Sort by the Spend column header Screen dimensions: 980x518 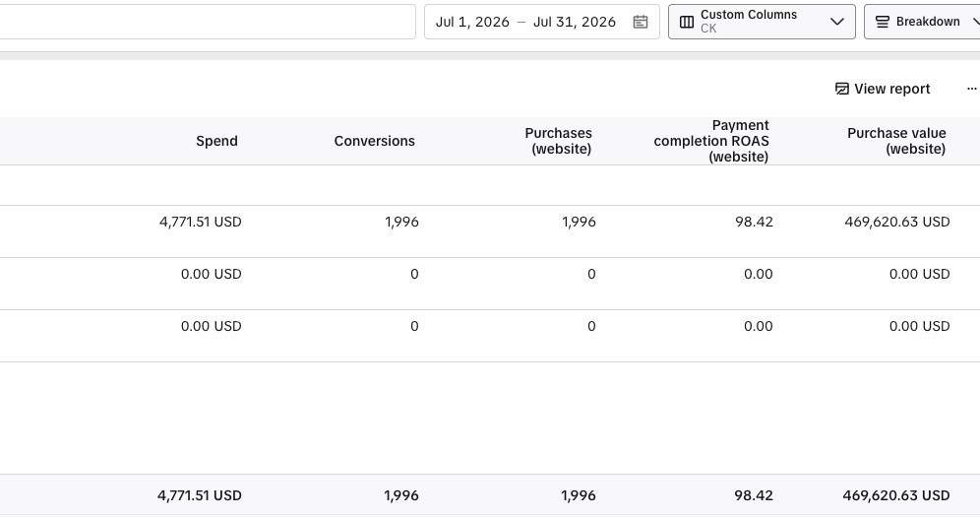(216, 141)
